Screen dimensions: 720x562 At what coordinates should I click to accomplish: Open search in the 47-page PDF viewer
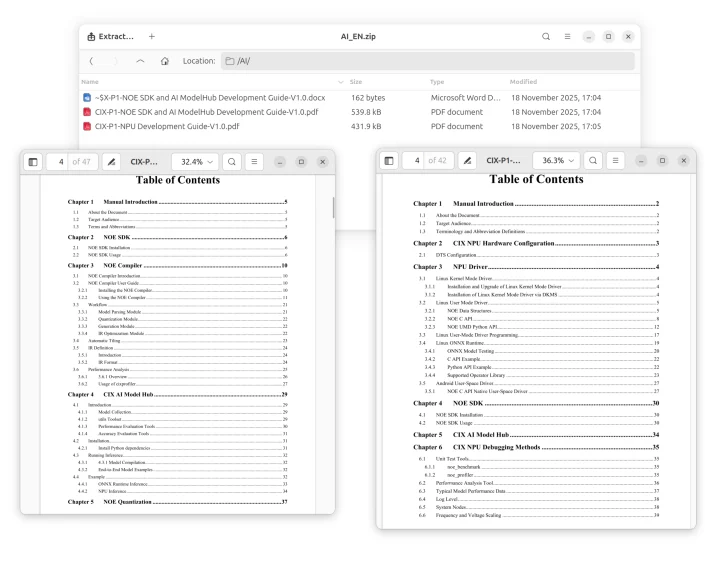coord(231,161)
